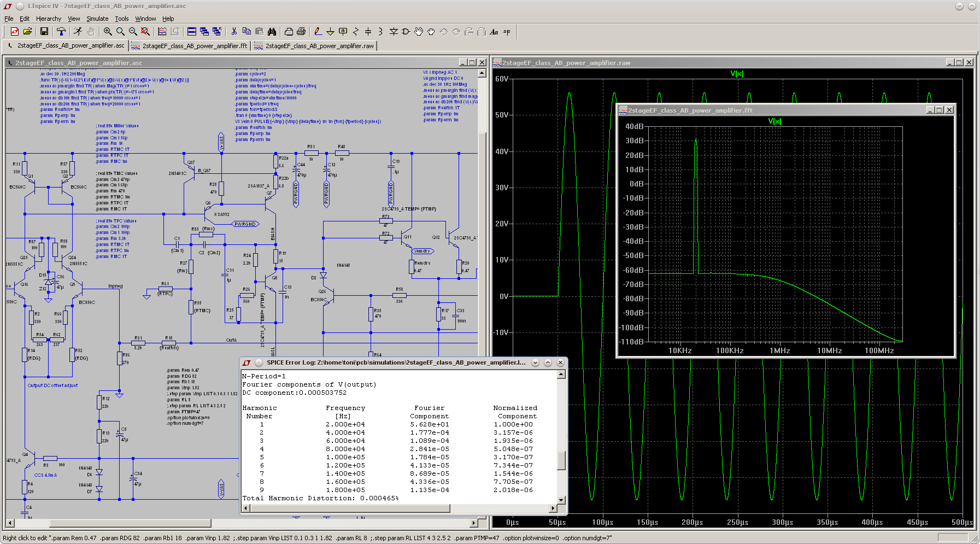This screenshot has height=544, width=980.
Task: Open the Window menu
Action: coord(145,19)
